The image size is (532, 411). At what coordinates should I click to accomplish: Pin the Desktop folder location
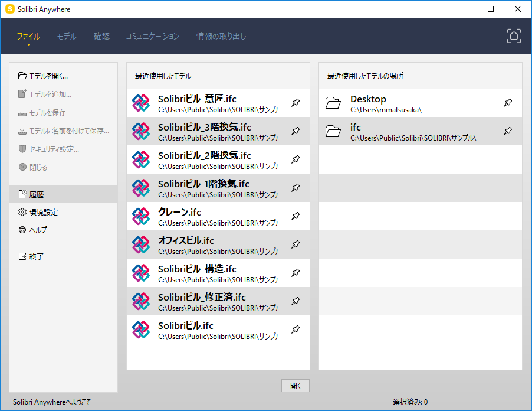[508, 103]
